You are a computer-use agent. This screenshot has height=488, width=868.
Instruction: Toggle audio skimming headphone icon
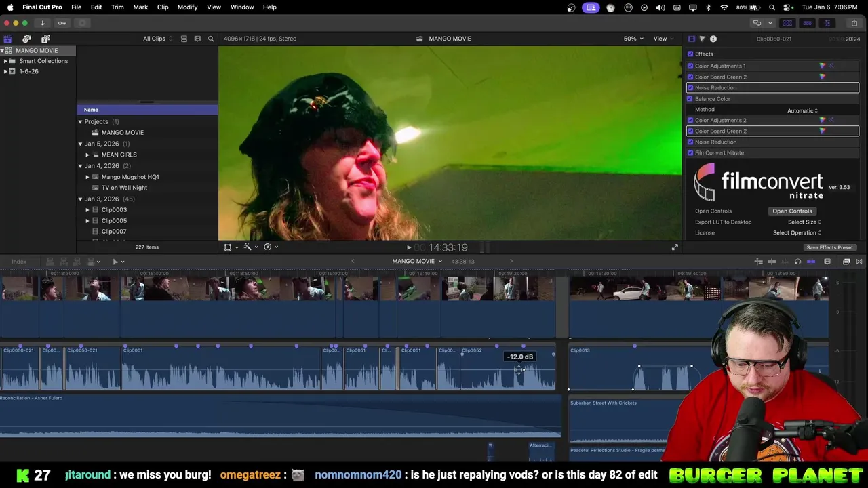click(797, 262)
